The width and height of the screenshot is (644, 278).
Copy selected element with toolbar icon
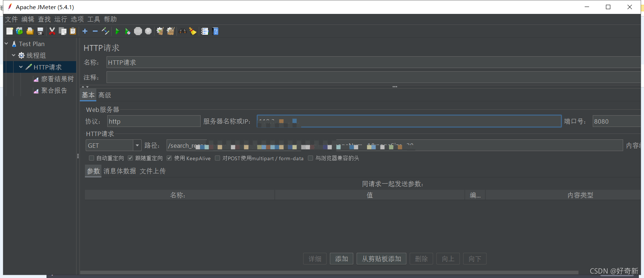pos(63,31)
